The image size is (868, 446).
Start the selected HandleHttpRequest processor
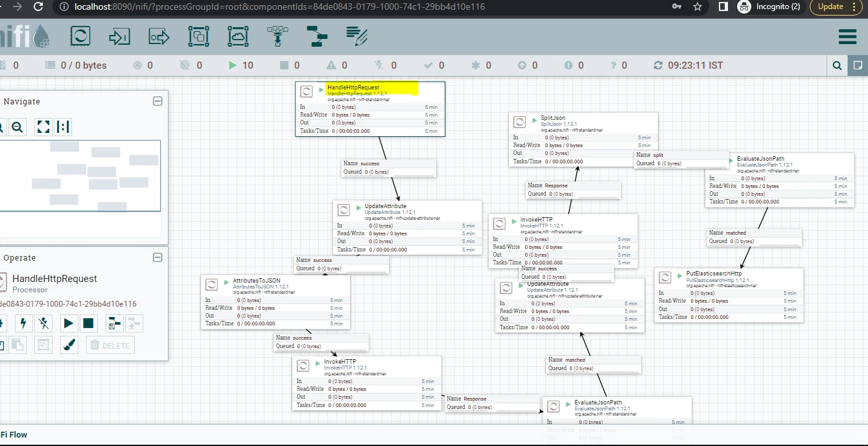69,323
